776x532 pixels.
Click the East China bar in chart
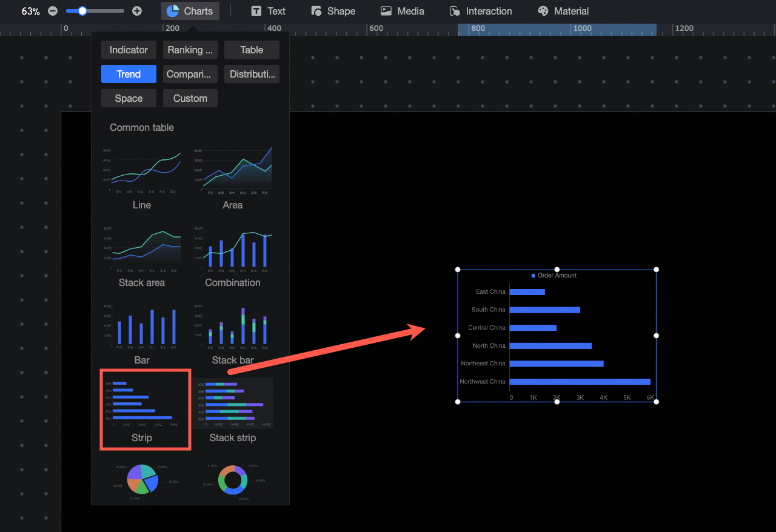pos(527,292)
